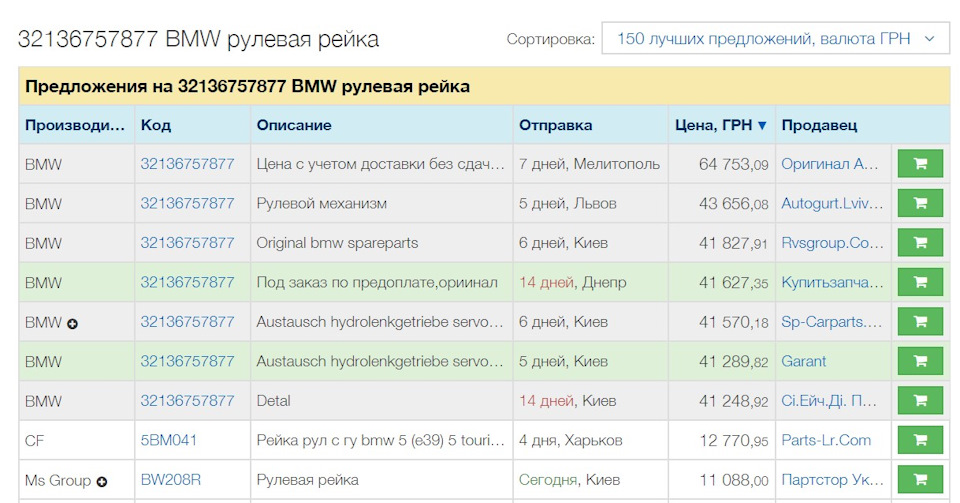Select shipping 7 дней, Мелитополь
Viewport: 960px width, 503px height.
[x=589, y=164]
